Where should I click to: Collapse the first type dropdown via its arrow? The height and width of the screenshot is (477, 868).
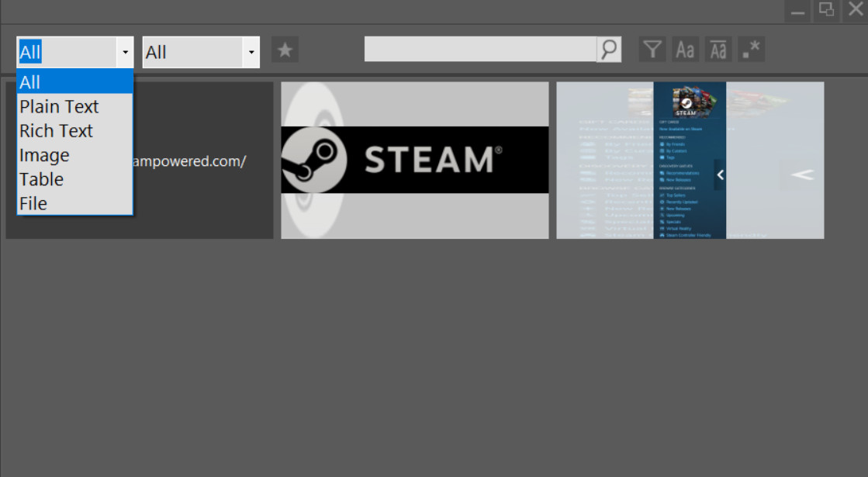coord(125,53)
